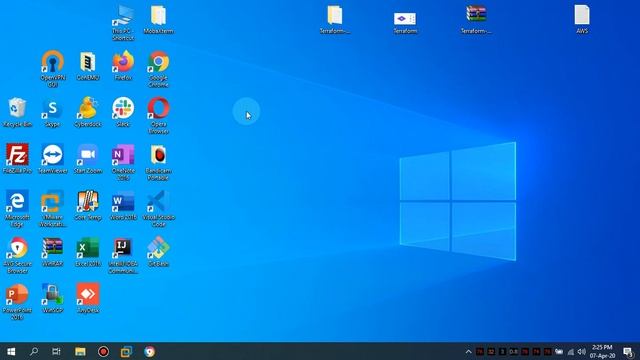Screen dimensions: 640x360
Task: Open the Windows Start menu
Action: (11, 351)
